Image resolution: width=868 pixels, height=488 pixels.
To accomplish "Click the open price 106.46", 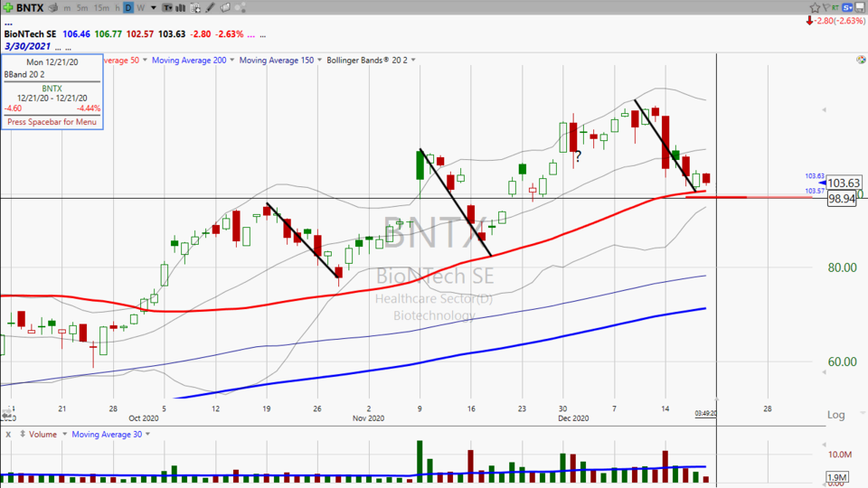I will [x=76, y=33].
